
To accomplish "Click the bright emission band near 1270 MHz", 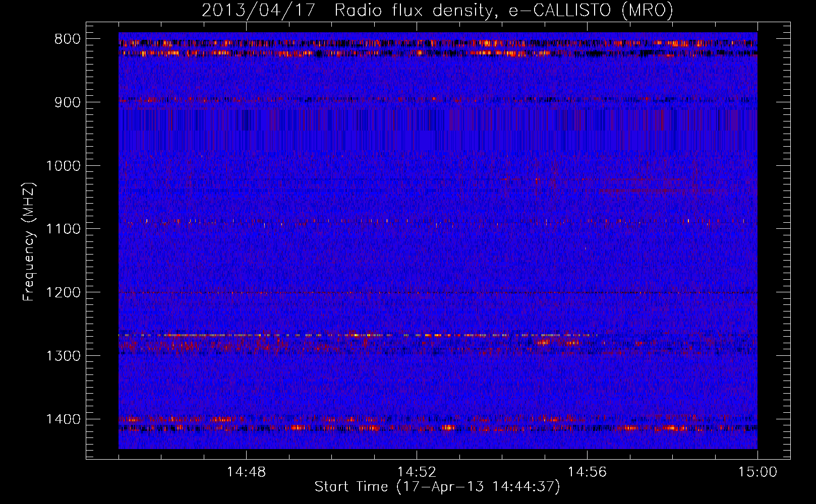I will pyautogui.click(x=358, y=335).
